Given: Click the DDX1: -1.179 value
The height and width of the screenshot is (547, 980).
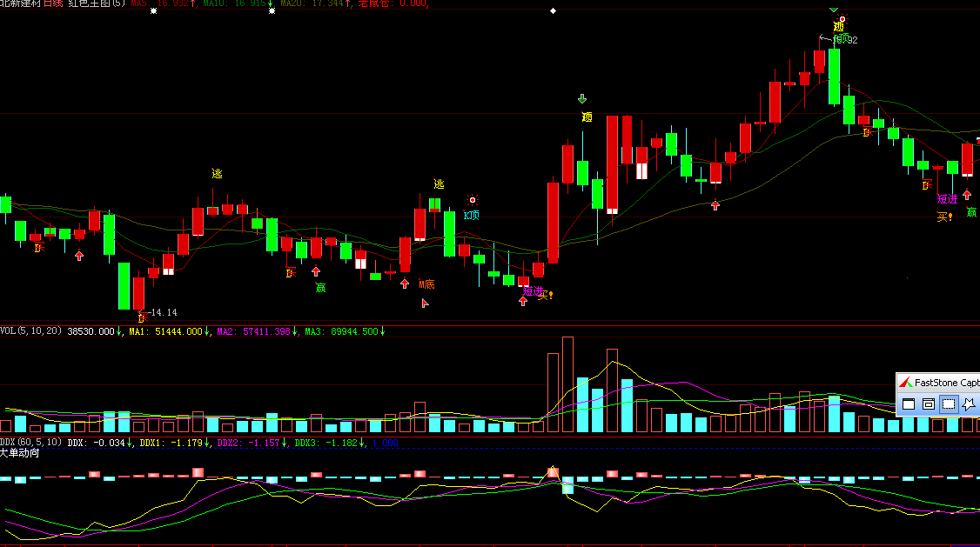Looking at the screenshot, I should click(171, 443).
